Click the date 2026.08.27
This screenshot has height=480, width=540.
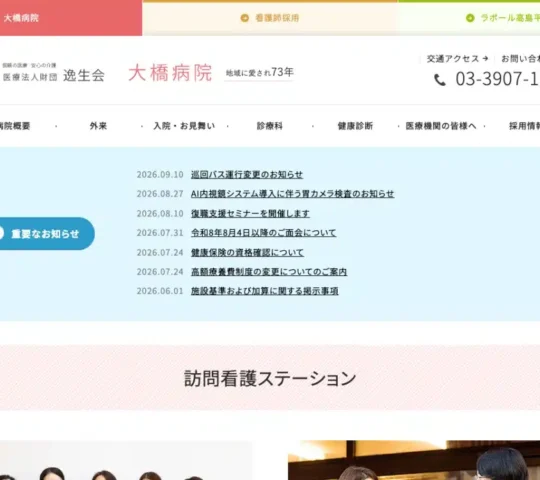[x=160, y=194]
